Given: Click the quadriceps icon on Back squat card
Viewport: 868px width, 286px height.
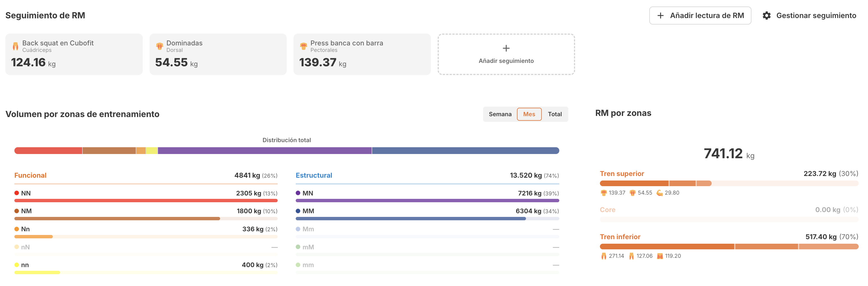Looking at the screenshot, I should [16, 46].
